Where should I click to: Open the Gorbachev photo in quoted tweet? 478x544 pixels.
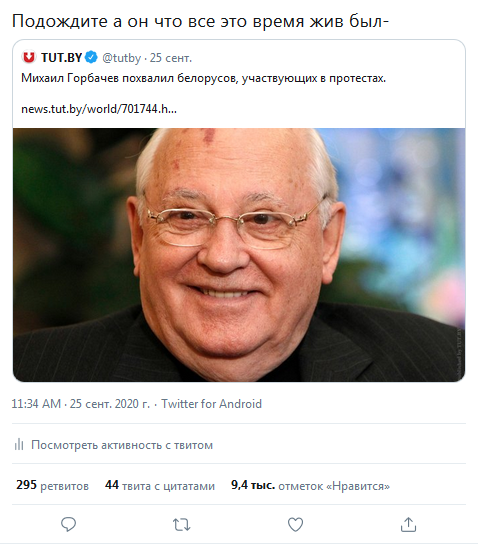(x=239, y=255)
